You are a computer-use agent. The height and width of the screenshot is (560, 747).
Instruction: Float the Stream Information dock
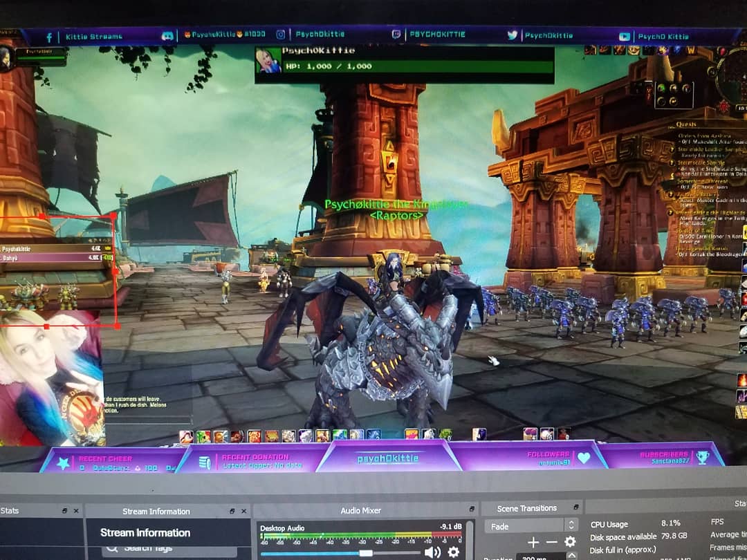pos(232,511)
